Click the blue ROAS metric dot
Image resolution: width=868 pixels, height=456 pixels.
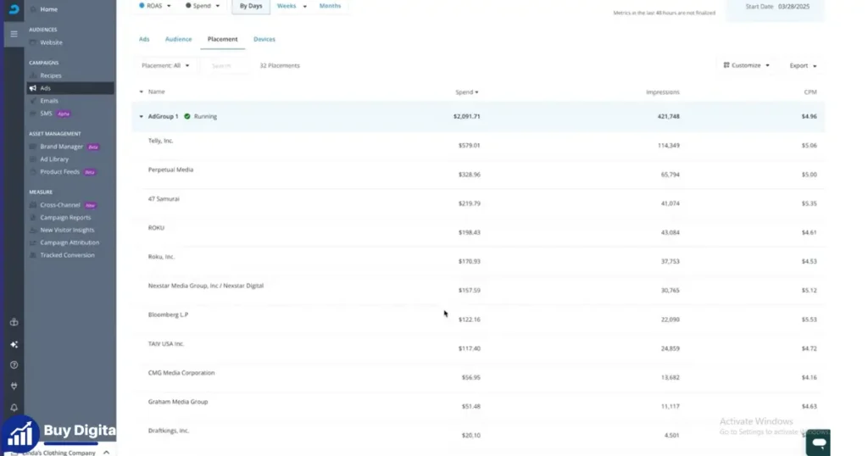point(142,6)
